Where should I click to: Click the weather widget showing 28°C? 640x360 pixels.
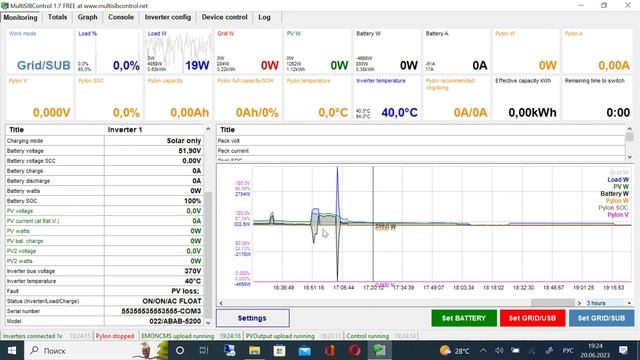(x=454, y=351)
